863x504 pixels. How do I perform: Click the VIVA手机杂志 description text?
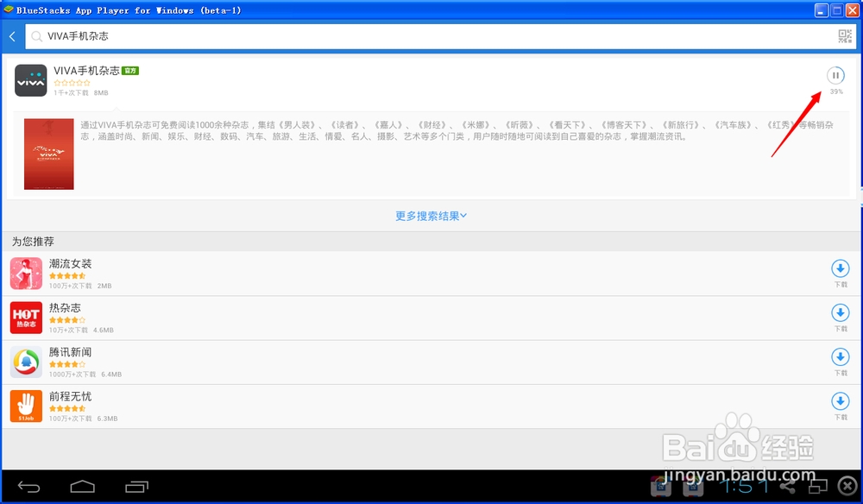(457, 131)
